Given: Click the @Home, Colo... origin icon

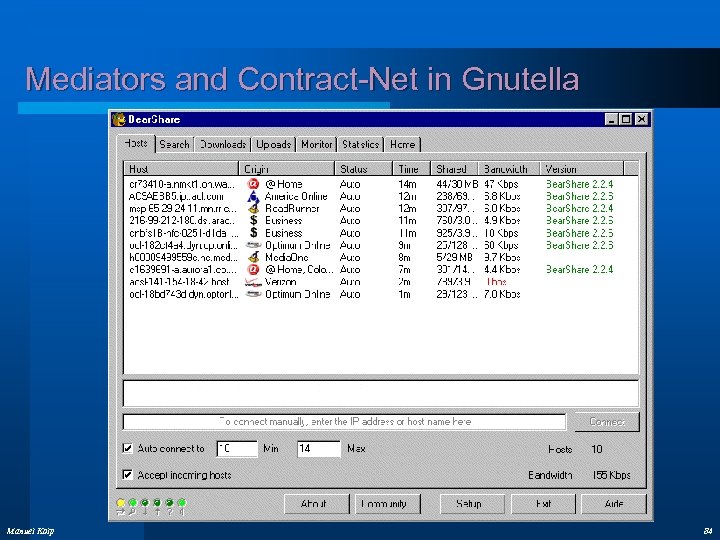Looking at the screenshot, I should (253, 270).
